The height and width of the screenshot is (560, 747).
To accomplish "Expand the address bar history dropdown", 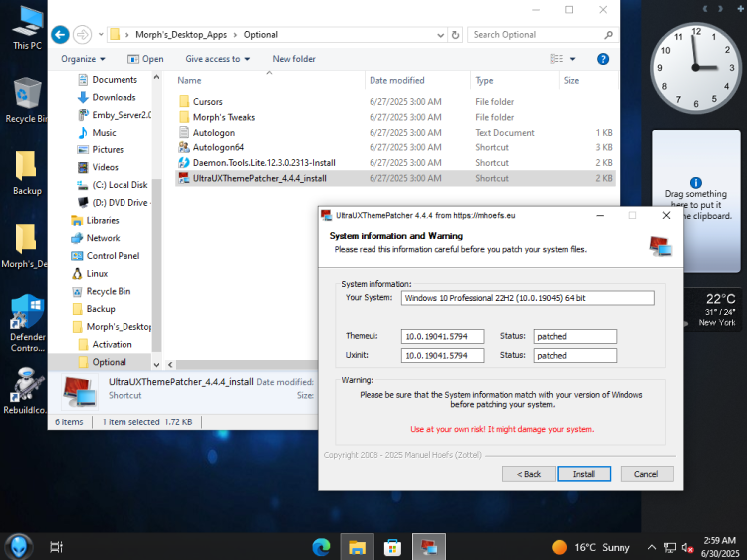I will click(440, 35).
